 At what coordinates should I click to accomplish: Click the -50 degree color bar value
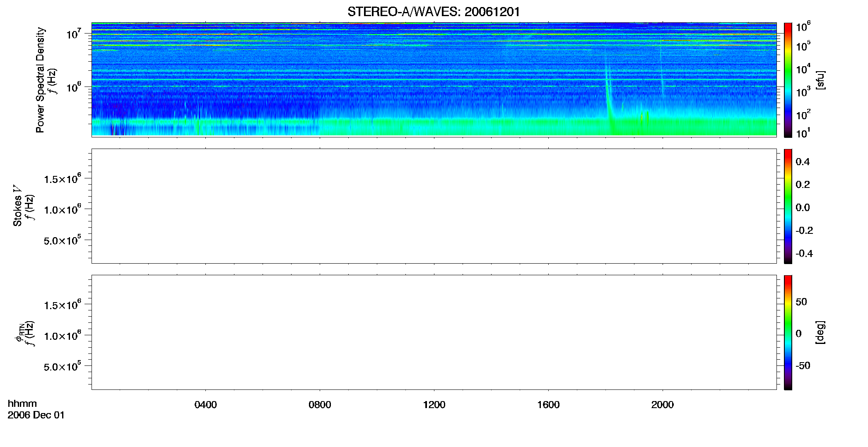click(803, 366)
